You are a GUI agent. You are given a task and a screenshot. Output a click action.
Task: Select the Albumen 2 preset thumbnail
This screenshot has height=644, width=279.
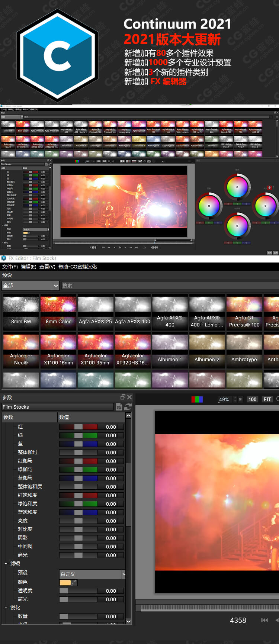click(x=207, y=351)
